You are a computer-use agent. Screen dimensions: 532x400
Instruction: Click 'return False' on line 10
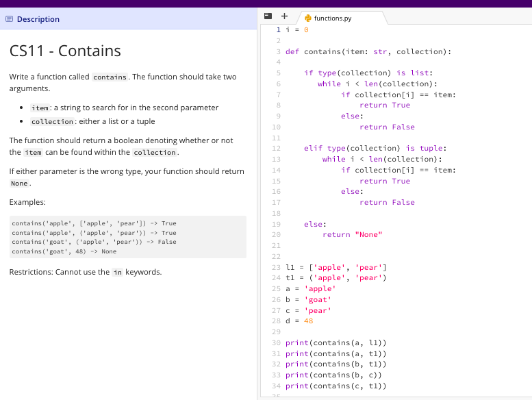coord(387,127)
